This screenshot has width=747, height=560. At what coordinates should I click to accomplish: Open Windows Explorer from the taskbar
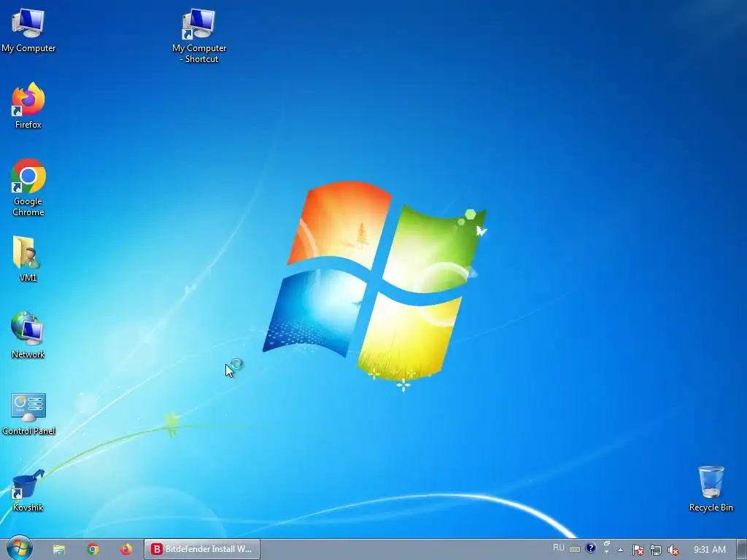[x=59, y=550]
